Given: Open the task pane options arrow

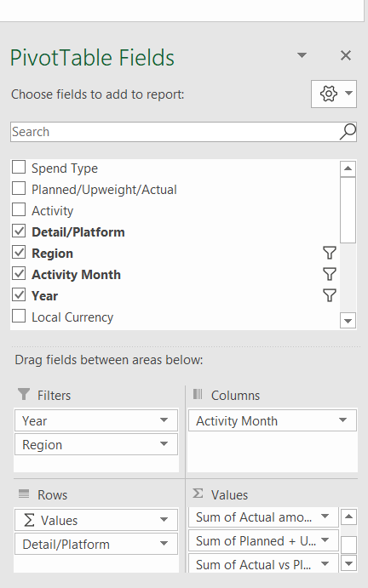Looking at the screenshot, I should coord(302,55).
